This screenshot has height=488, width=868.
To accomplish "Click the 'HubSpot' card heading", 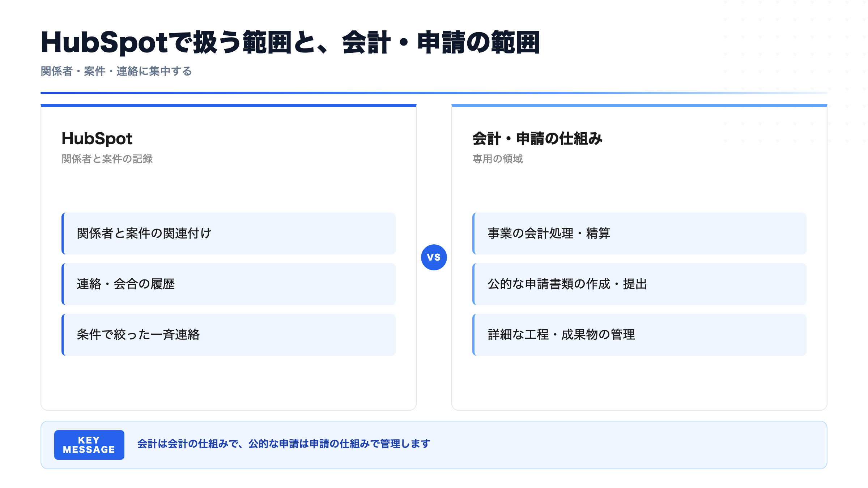I will pos(97,138).
